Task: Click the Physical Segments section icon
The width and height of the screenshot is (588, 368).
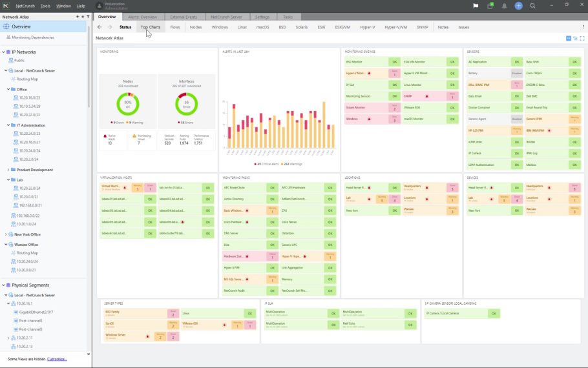Action: 8,285
